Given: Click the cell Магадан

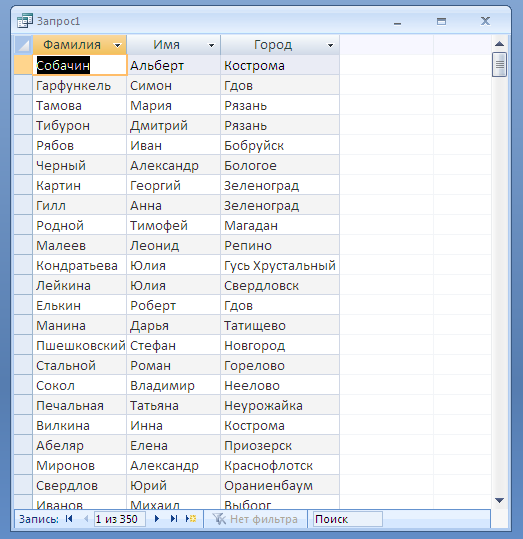Looking at the screenshot, I should pyautogui.click(x=280, y=225).
